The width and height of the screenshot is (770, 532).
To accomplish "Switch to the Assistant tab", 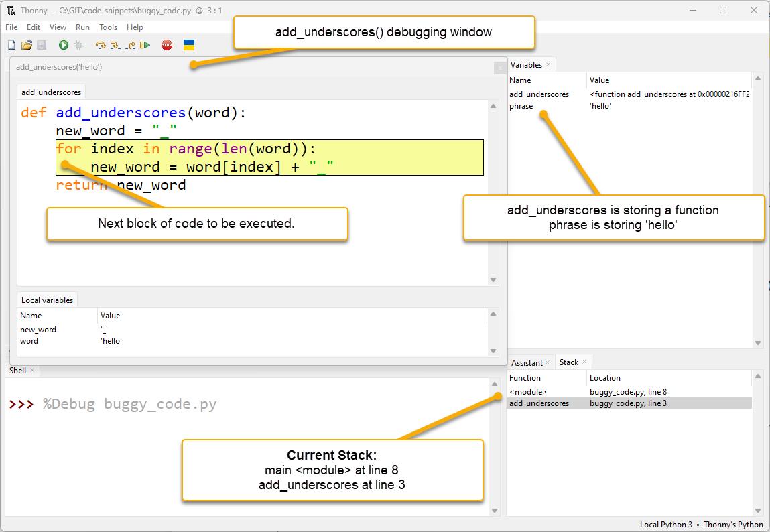I will (527, 362).
